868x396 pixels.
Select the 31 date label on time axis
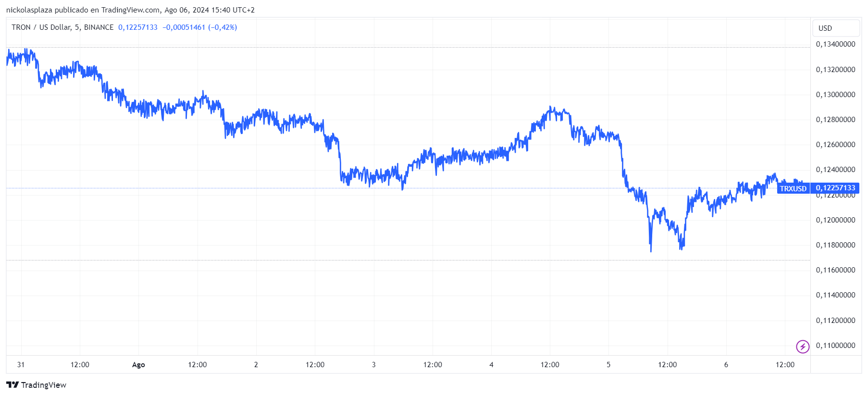pos(21,365)
